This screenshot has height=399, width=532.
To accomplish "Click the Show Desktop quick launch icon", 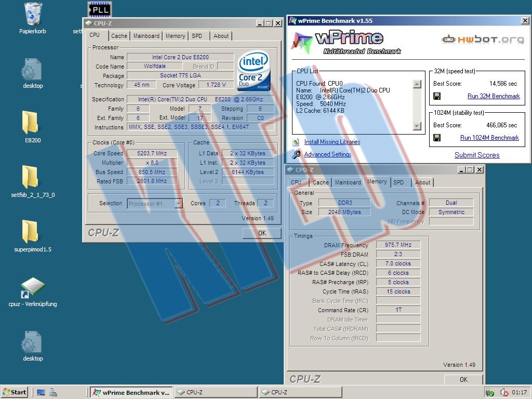I will coord(41,393).
